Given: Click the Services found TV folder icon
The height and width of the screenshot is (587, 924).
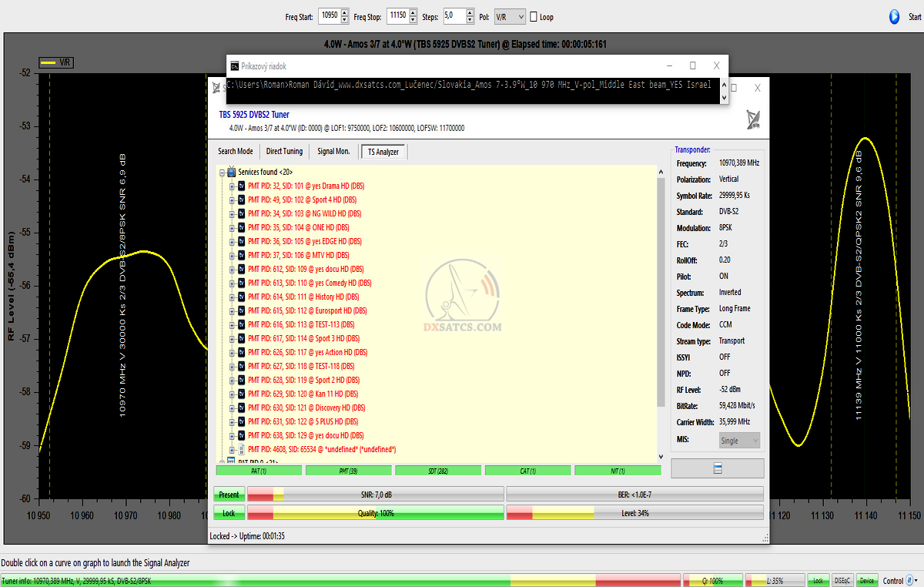Looking at the screenshot, I should pyautogui.click(x=231, y=172).
